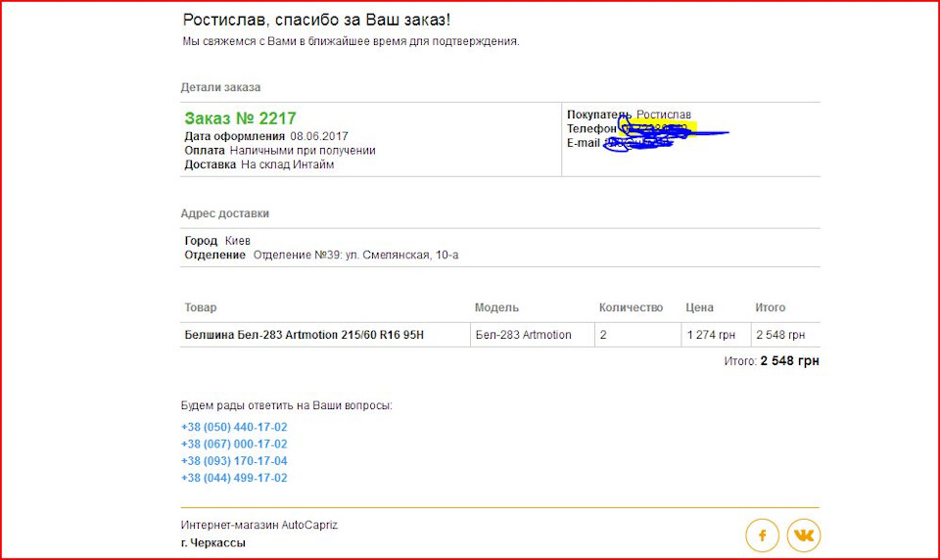The image size is (940, 560).
Task: Click 'Модель' column header
Action: pos(496,307)
